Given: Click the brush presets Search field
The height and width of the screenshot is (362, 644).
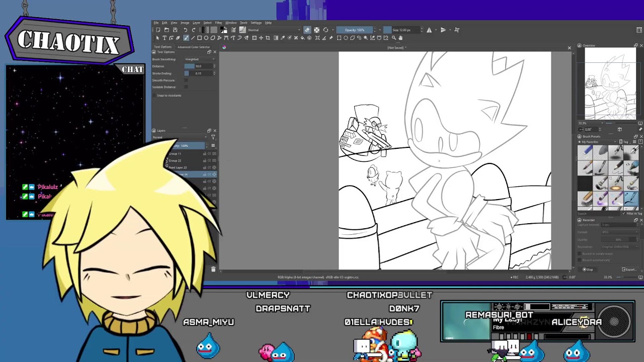Looking at the screenshot, I should click(599, 214).
